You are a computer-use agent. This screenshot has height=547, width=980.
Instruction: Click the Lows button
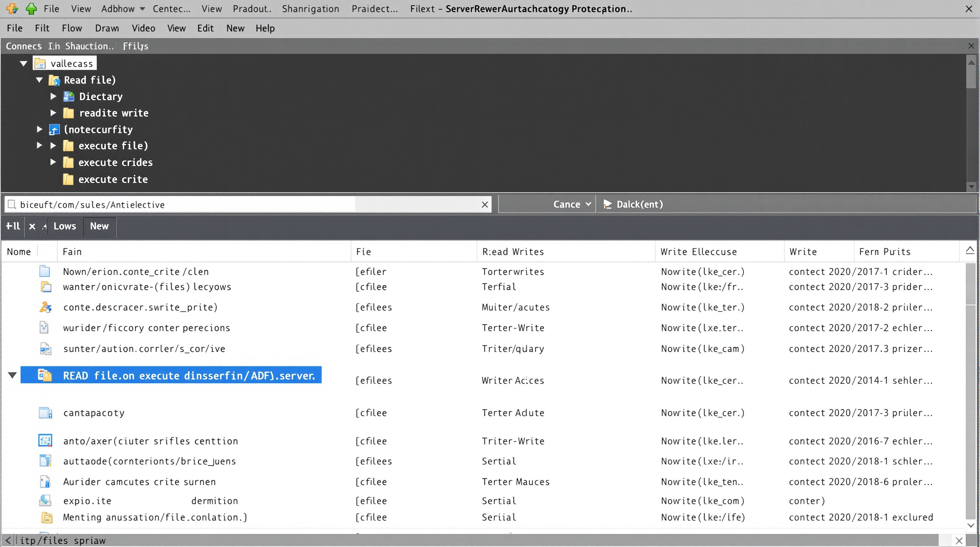[x=65, y=226]
